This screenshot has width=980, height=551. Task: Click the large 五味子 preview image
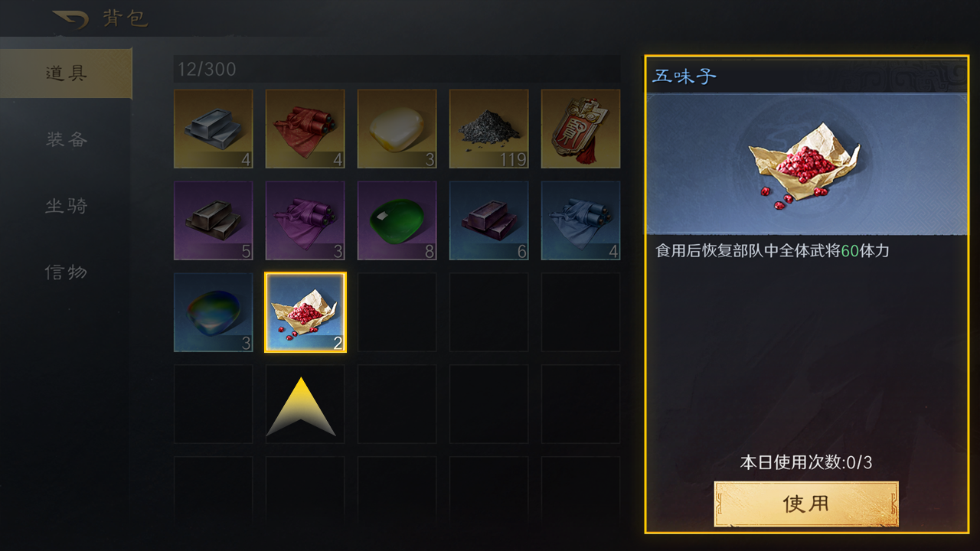pyautogui.click(x=807, y=164)
